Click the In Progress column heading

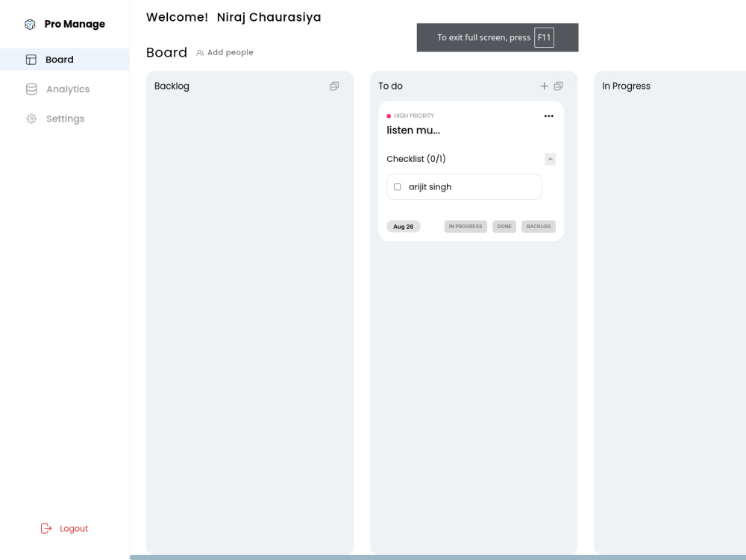point(626,86)
